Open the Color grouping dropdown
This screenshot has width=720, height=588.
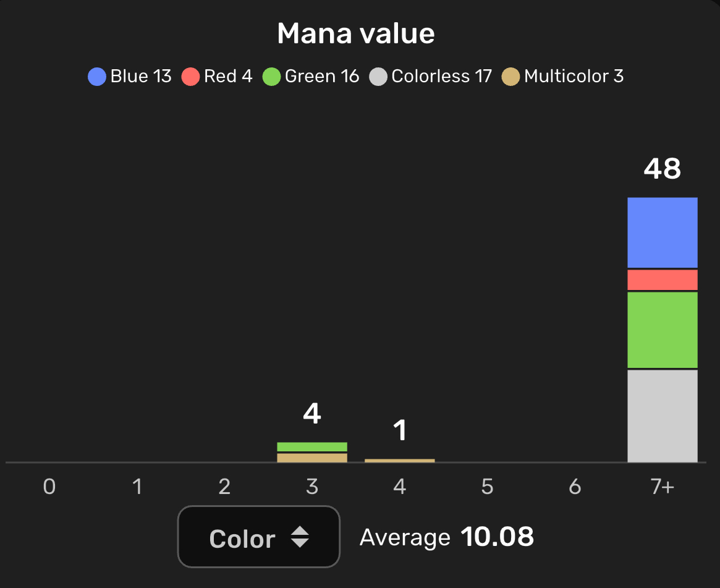click(x=258, y=537)
